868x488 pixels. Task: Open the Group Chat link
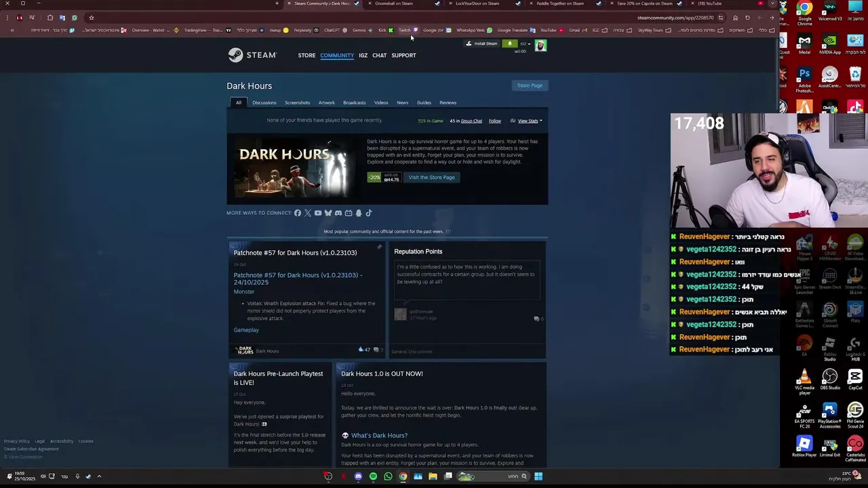(471, 121)
